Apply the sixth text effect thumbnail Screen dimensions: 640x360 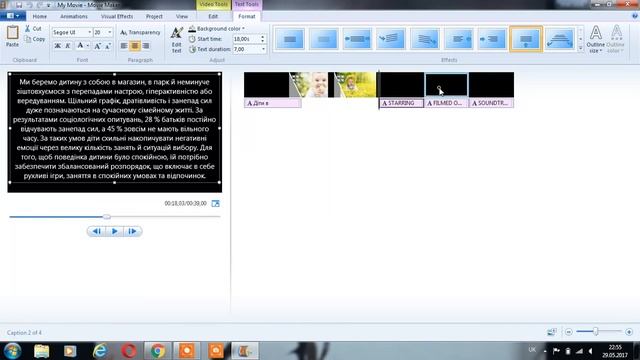point(458,39)
